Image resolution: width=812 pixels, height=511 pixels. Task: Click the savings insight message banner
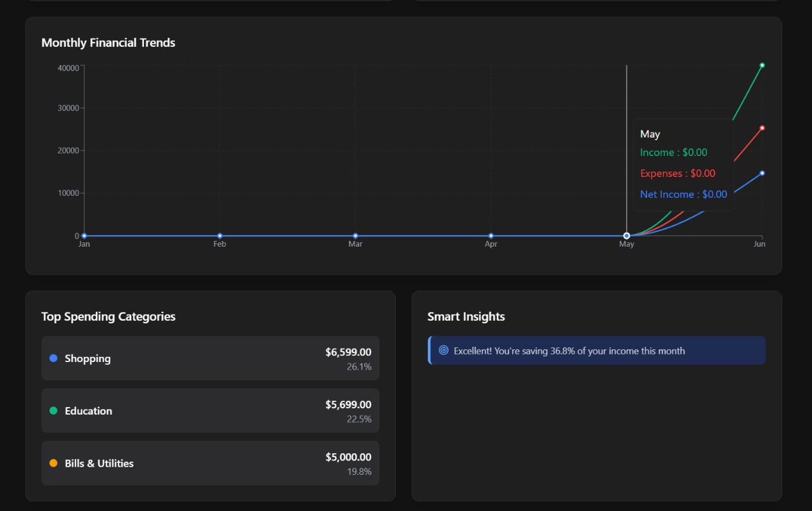tap(597, 351)
